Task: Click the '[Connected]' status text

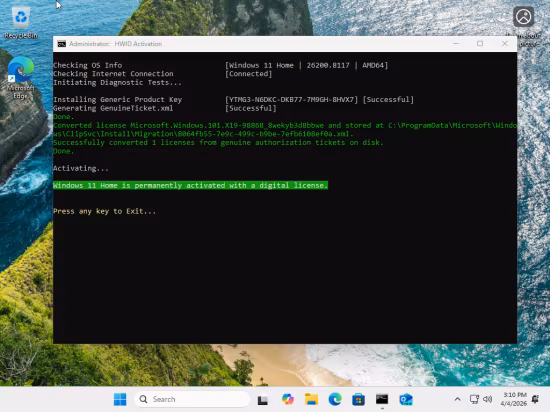Action: (248, 74)
